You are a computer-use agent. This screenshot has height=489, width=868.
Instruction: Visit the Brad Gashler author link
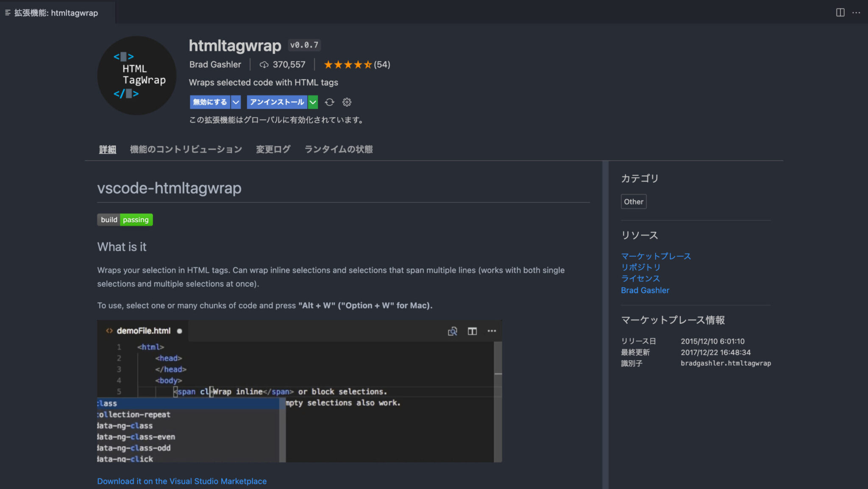(645, 290)
